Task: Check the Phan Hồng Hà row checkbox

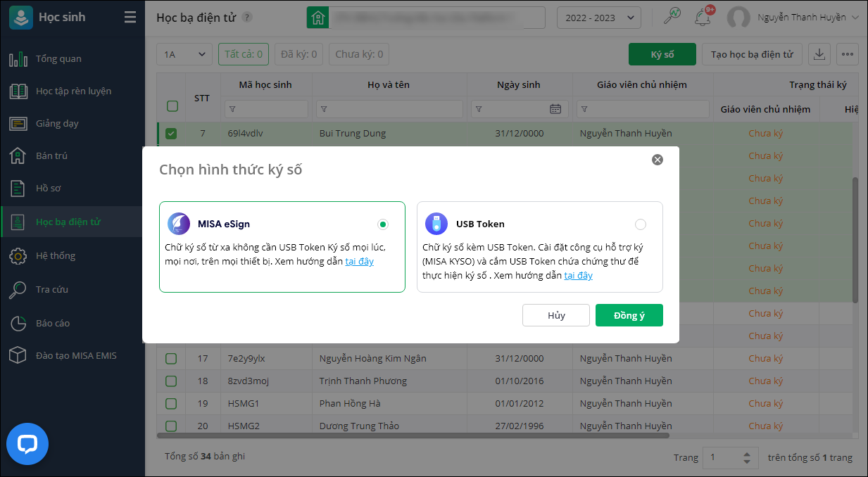Action: pos(171,403)
